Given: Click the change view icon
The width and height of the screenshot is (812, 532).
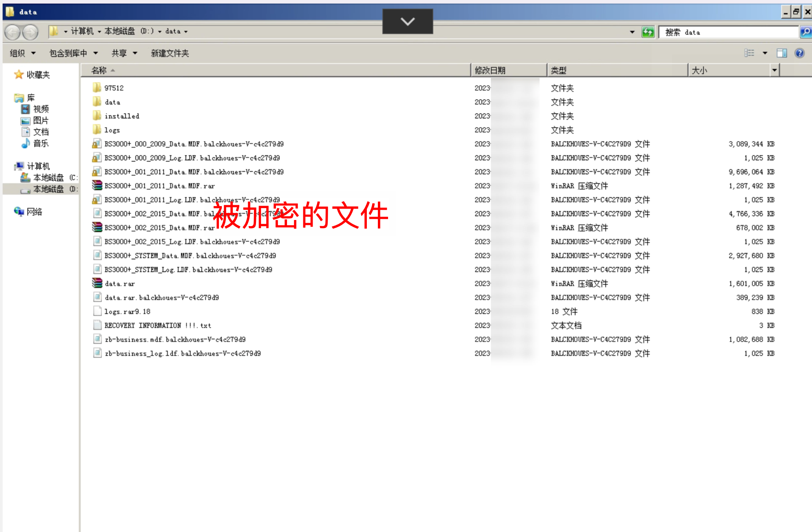Looking at the screenshot, I should coord(749,53).
